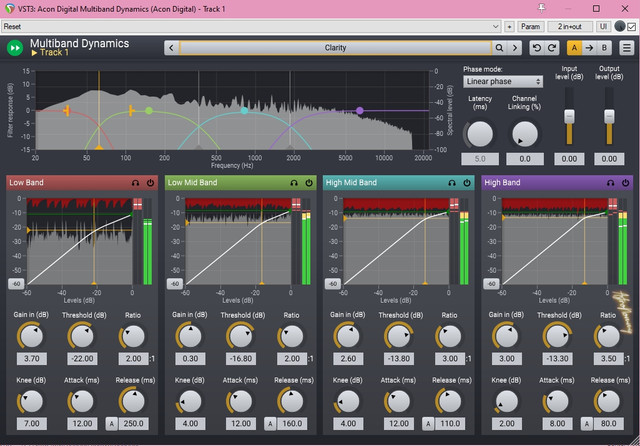The image size is (640, 446).
Task: Click the High Band Gain in knob
Action: (507, 336)
